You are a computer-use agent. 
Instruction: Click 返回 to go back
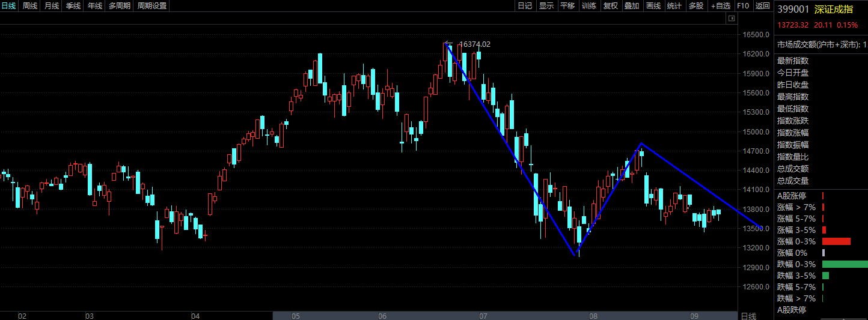[762, 5]
